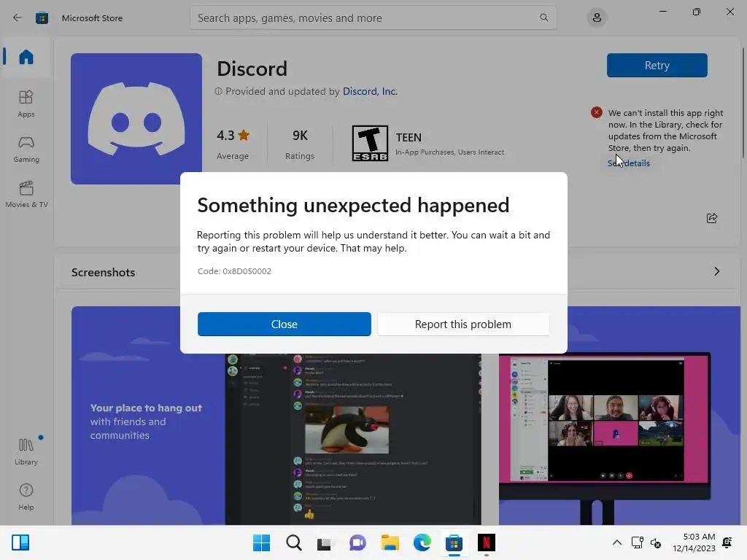This screenshot has height=560, width=747.
Task: Click the ESRB Teen rating badge
Action: 370,143
